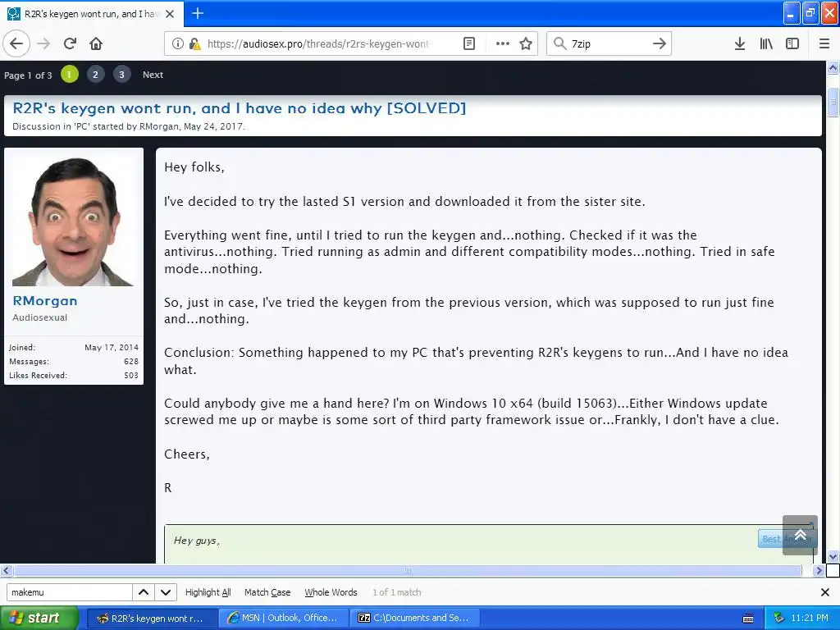Go to thread page 1
Viewport: 840px width, 630px height.
click(x=70, y=75)
